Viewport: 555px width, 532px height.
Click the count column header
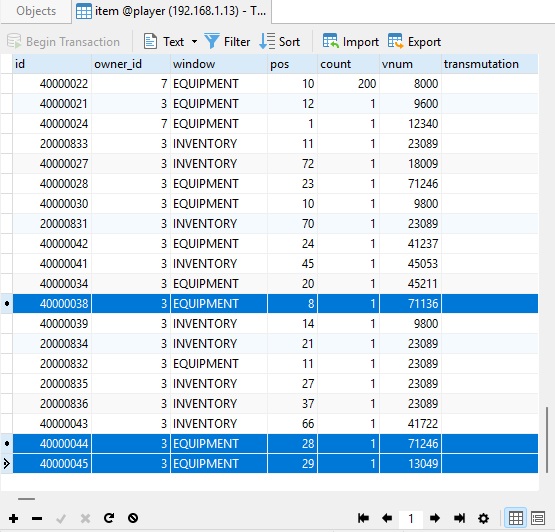coord(349,64)
